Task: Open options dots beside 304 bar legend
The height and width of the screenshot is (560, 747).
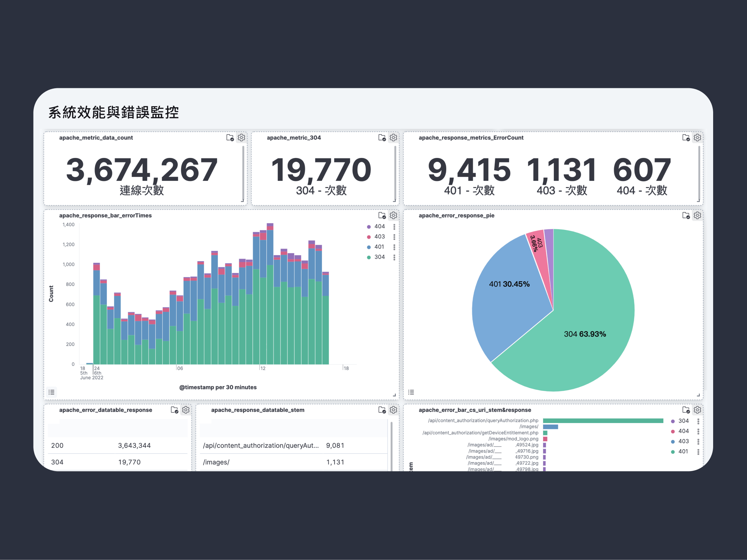Action: coord(394,257)
